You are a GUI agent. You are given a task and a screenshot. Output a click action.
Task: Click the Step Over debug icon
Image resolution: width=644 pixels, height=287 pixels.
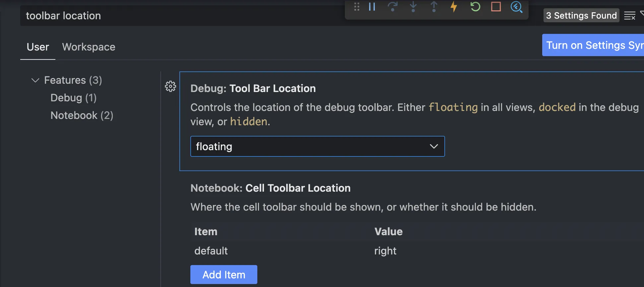[393, 7]
